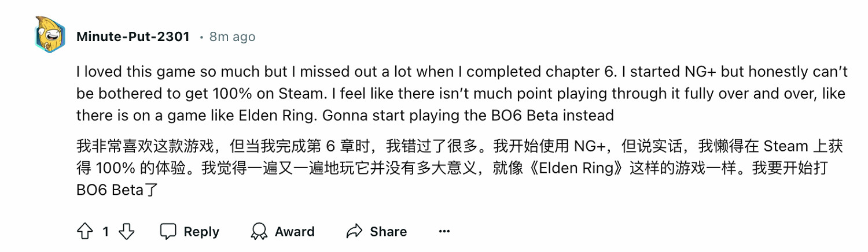The height and width of the screenshot is (252, 868).
Task: Click the "8m ago" timestamp
Action: coord(232,36)
